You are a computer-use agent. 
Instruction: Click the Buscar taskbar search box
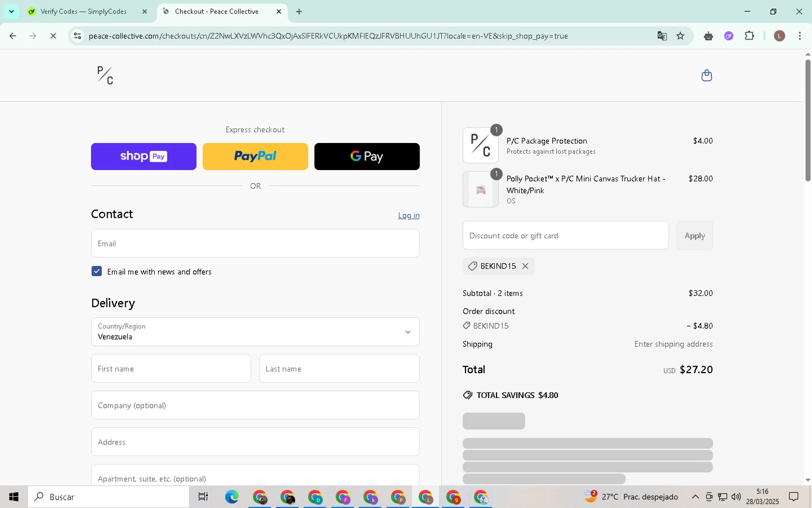(x=108, y=497)
